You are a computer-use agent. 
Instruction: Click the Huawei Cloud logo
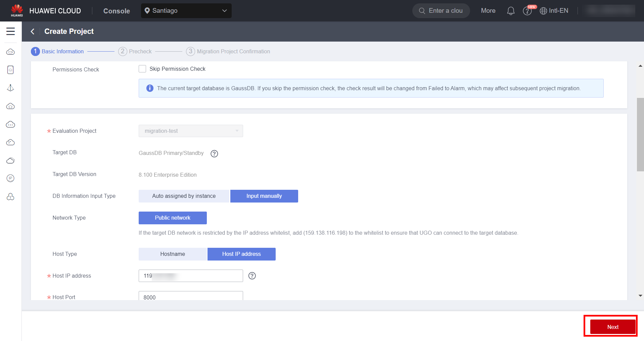pyautogui.click(x=17, y=10)
